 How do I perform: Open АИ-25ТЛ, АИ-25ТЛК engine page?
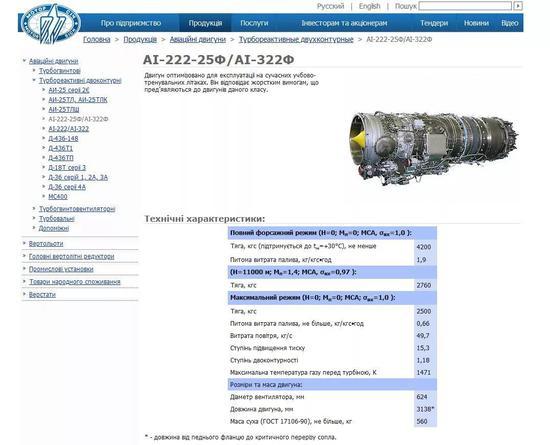pos(78,100)
